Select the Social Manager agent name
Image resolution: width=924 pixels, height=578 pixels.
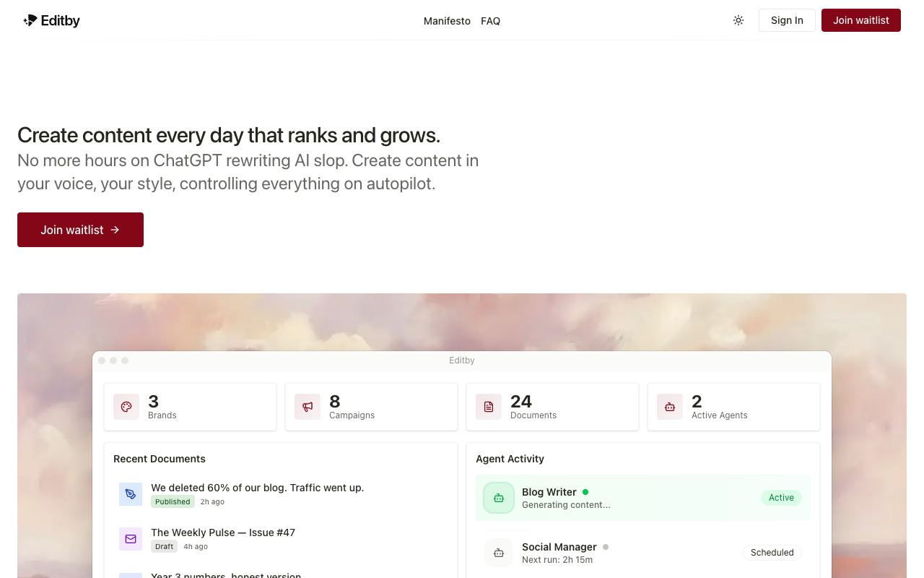(x=559, y=547)
